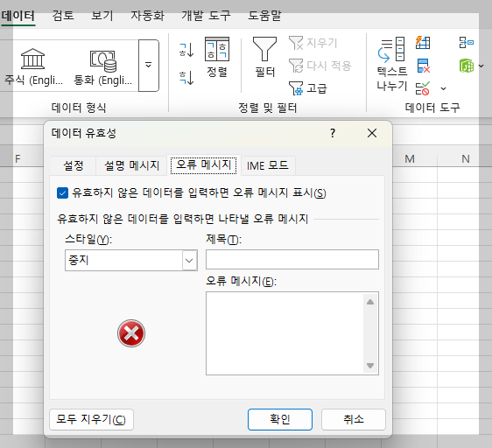Image resolution: width=492 pixels, height=448 pixels.
Task: Sort descending with the lower sort icon
Action: pos(186,78)
